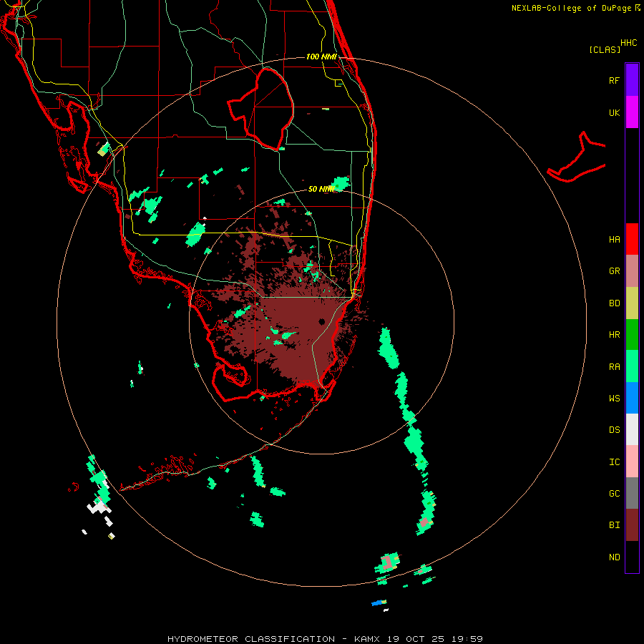Viewport: 644px width, 644px height.
Task: Click the [CLAS] unit label
Action: [605, 49]
